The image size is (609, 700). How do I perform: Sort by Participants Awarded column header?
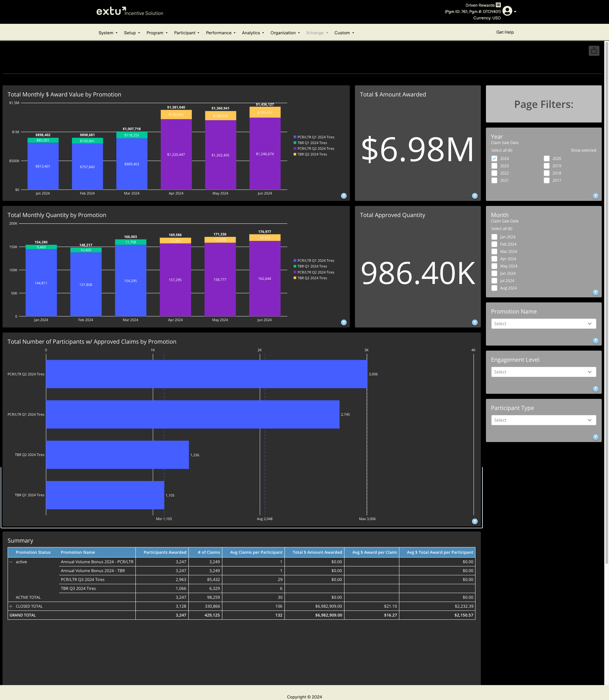pos(162,552)
